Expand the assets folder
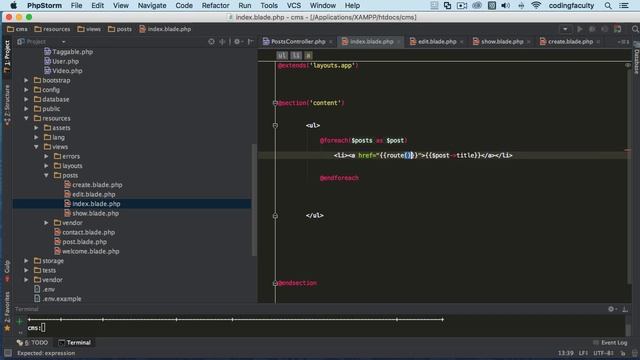The width and height of the screenshot is (640, 360). coord(36,128)
